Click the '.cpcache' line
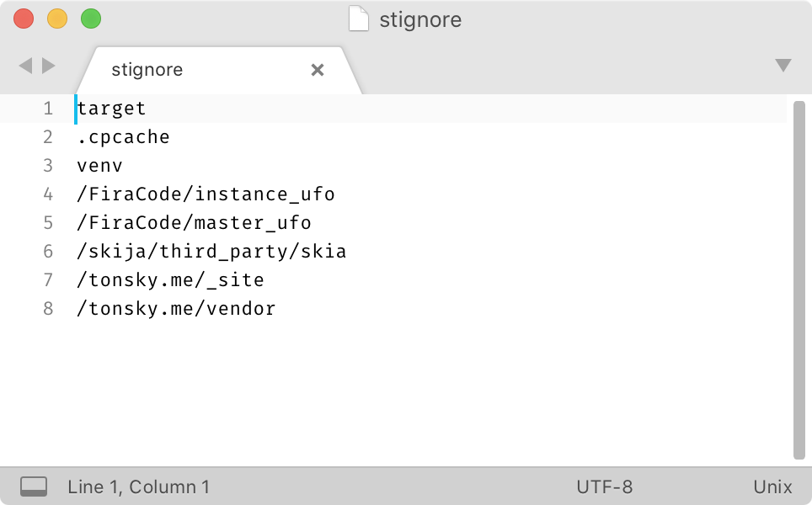812x505 pixels. (123, 137)
